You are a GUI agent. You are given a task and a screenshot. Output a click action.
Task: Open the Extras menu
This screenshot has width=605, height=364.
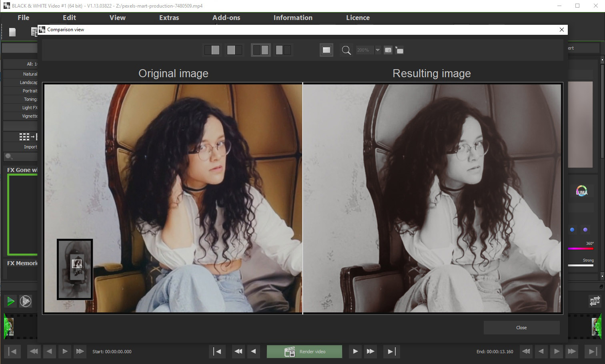tap(169, 18)
